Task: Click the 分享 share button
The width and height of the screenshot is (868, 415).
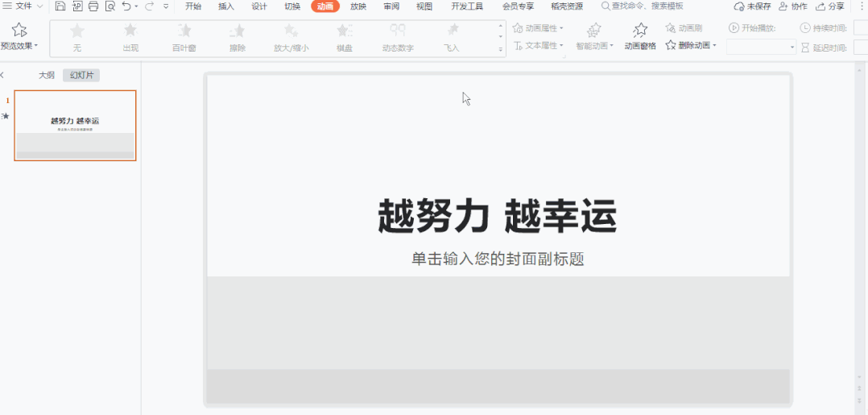Action: pyautogui.click(x=830, y=6)
